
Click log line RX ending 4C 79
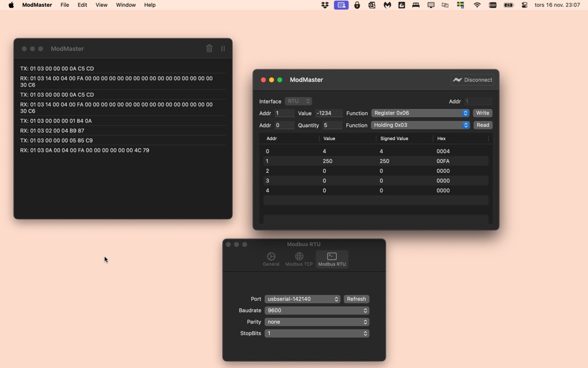[x=85, y=150]
